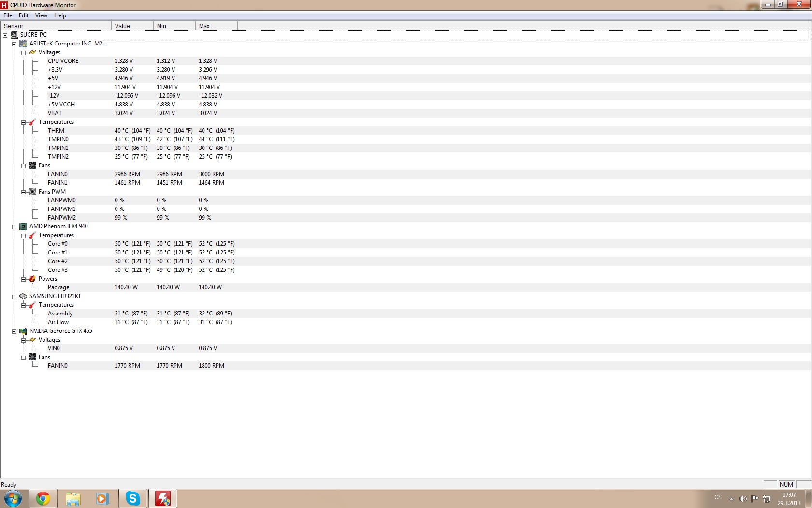Open the View menu
This screenshot has width=812, height=508.
41,15
